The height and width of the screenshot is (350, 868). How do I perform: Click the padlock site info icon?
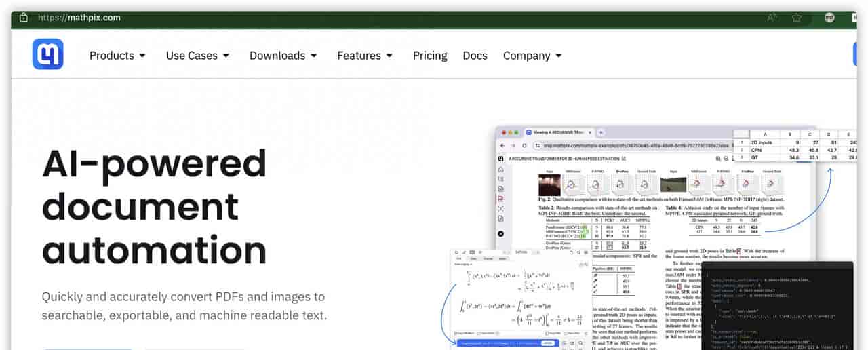pos(24,18)
